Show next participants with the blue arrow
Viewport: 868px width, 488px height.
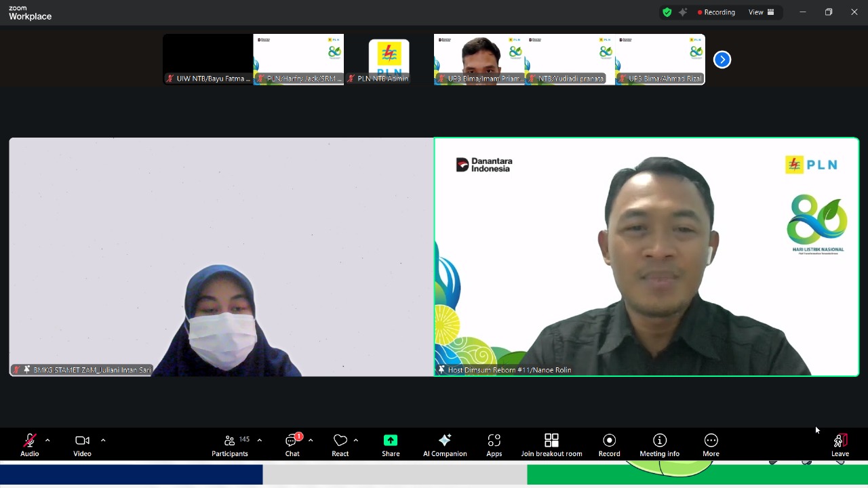[x=722, y=60]
